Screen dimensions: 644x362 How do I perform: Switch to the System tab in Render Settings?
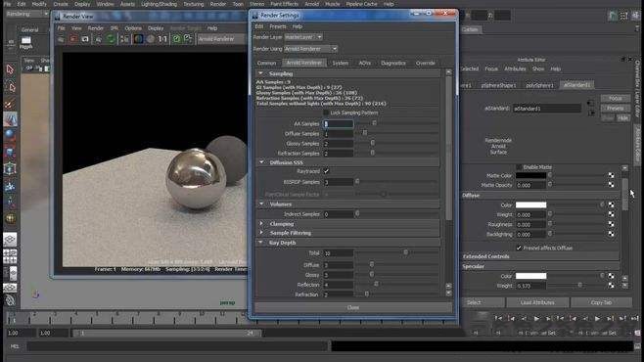click(340, 64)
